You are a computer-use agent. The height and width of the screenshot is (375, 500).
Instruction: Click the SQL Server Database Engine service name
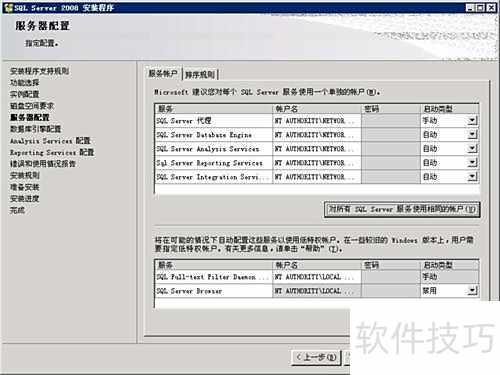[x=204, y=135]
